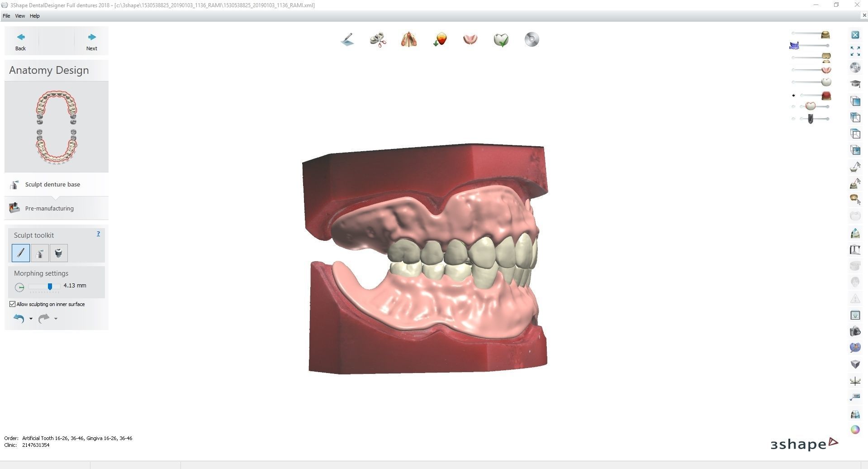Click the annotation label icon
This screenshot has height=469, width=868.
coord(855,397)
